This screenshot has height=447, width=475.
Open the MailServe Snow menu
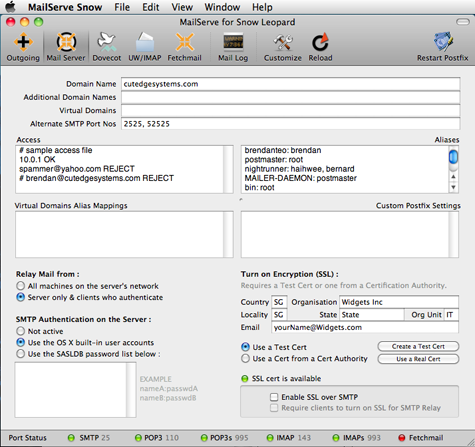65,7
